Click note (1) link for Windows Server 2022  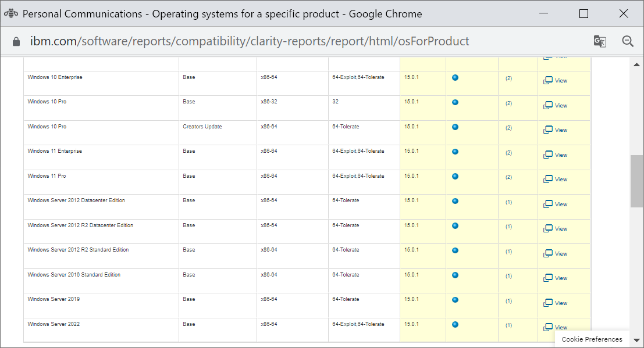(508, 325)
